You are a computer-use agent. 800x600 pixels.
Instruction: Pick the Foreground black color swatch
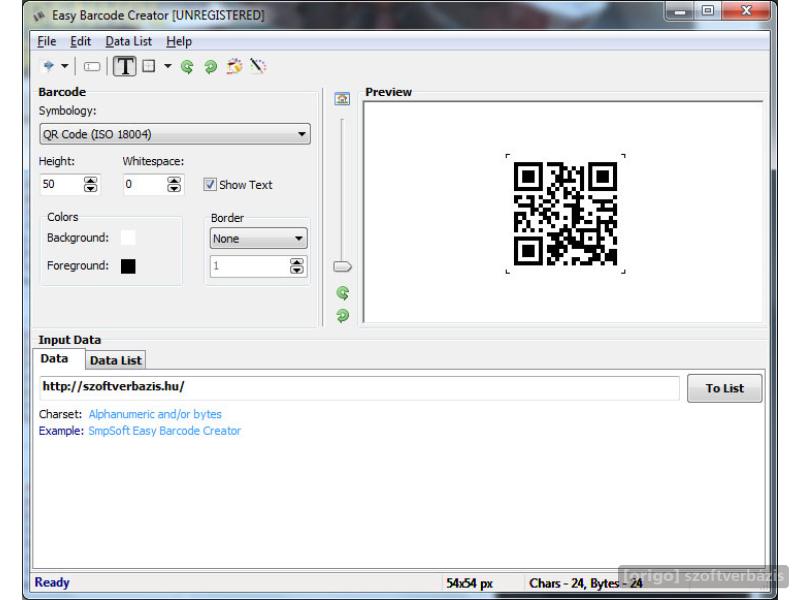[x=128, y=266]
